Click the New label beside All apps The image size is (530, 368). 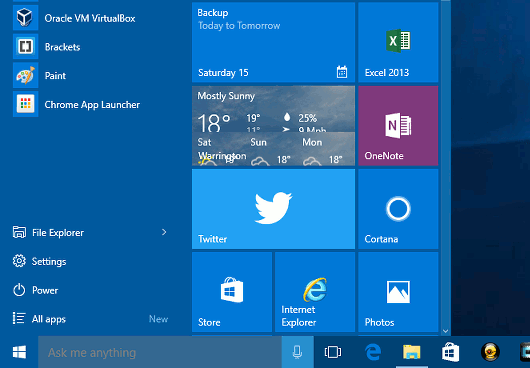click(x=159, y=319)
